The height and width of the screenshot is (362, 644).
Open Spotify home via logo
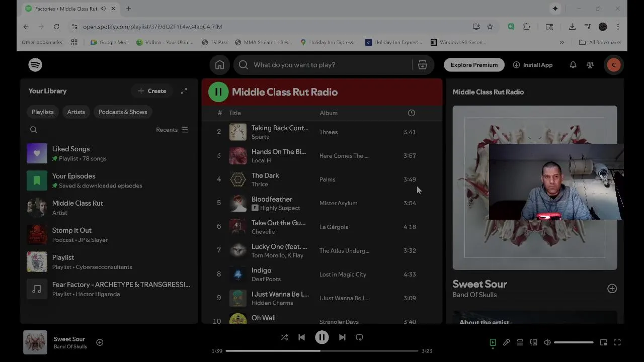click(x=35, y=65)
